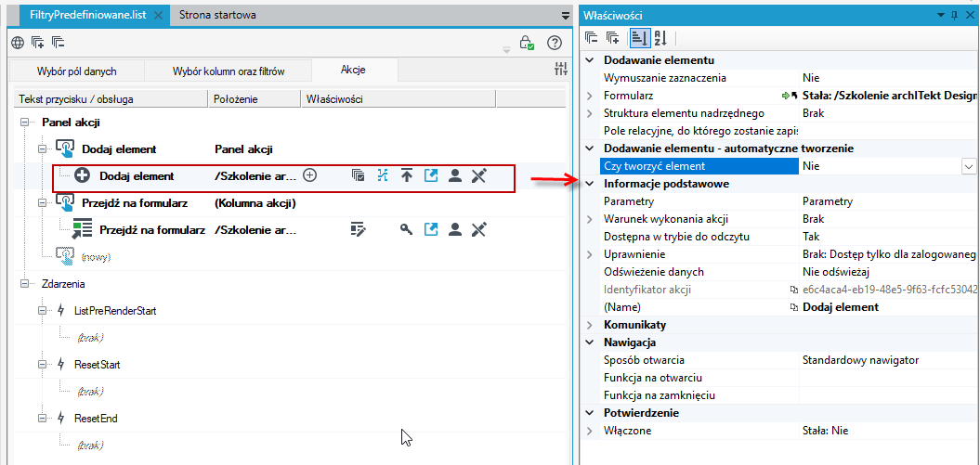Click the lock status icon
The image size is (980, 465).
[527, 43]
